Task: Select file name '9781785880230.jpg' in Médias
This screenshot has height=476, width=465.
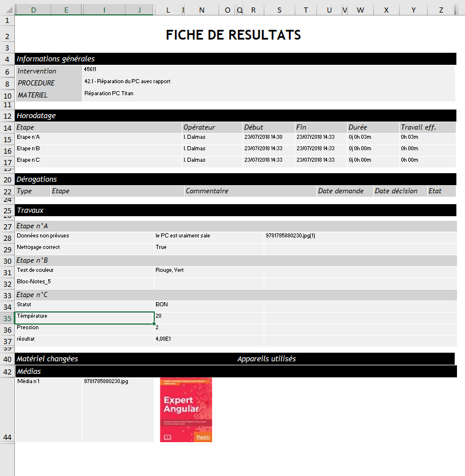Action: (x=118, y=410)
